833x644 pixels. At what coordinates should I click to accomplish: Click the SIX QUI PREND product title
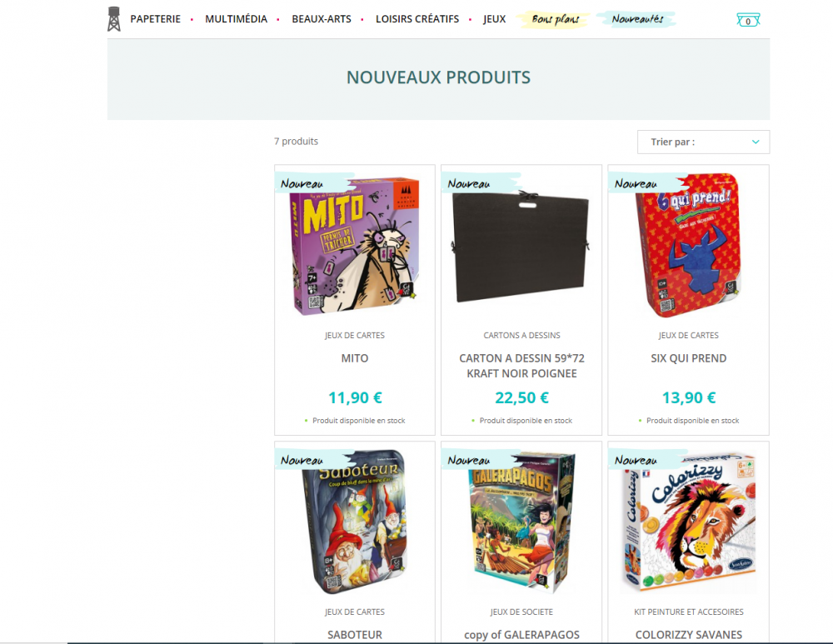[x=689, y=358]
